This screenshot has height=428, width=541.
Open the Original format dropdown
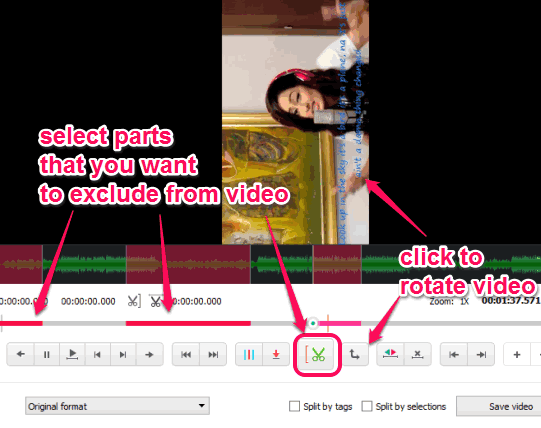tap(117, 406)
